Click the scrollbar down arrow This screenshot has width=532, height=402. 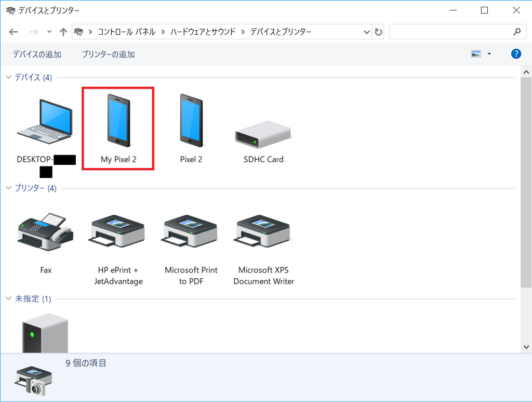(526, 347)
